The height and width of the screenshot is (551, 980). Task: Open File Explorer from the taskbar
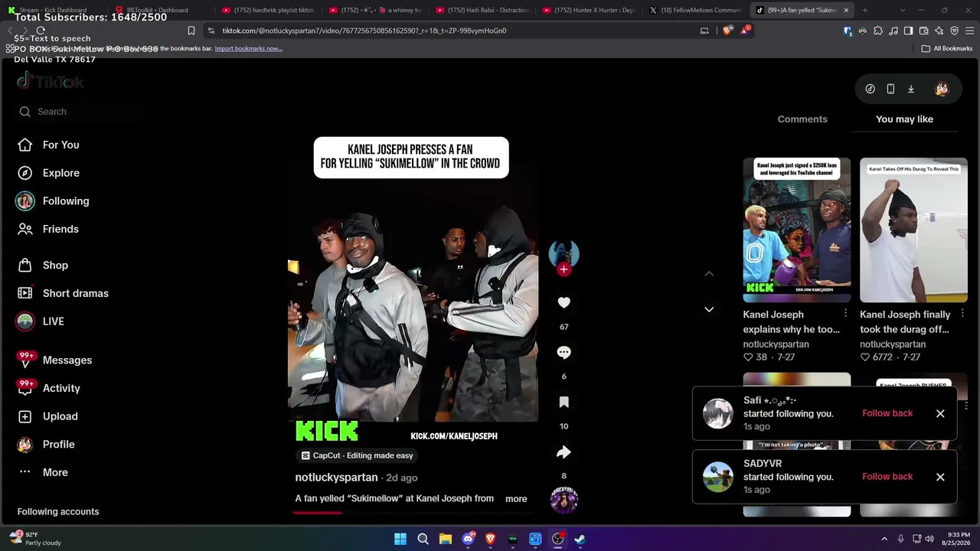click(446, 539)
